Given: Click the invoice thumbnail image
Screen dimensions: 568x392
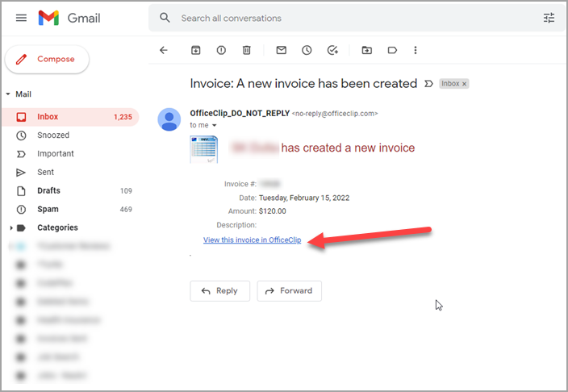Looking at the screenshot, I should point(203,149).
